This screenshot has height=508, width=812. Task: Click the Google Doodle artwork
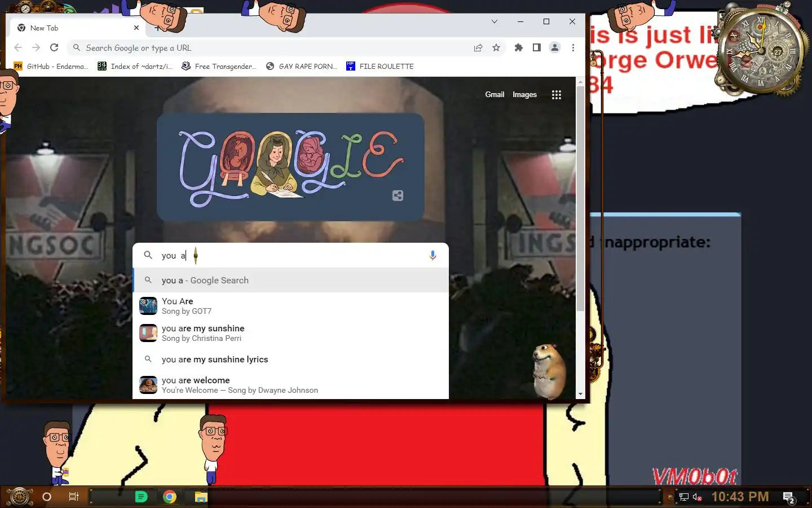click(x=290, y=167)
